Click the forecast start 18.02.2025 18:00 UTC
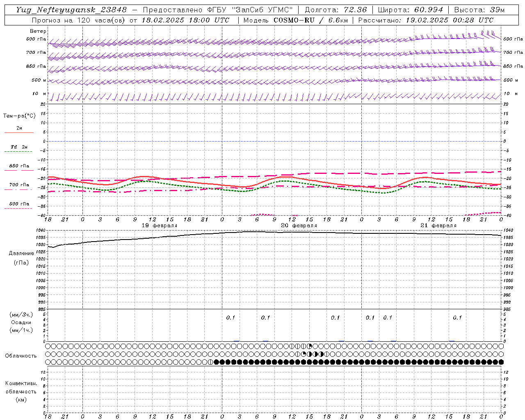 tap(185, 20)
